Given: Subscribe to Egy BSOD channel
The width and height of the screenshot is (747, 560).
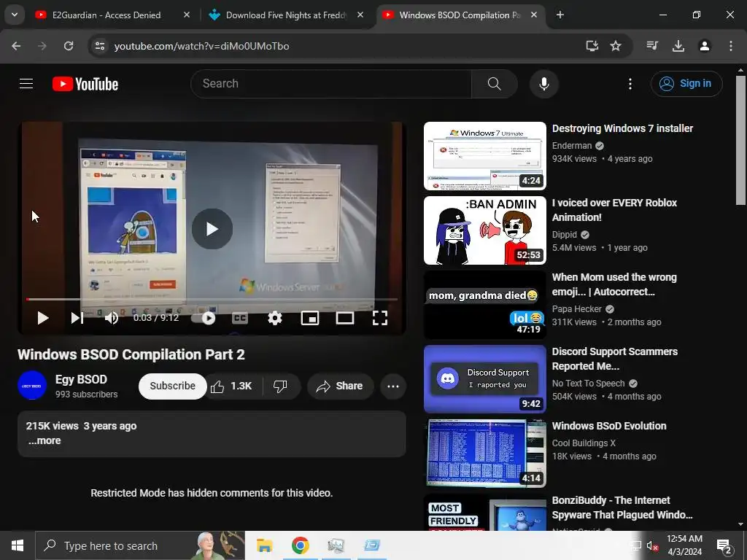Looking at the screenshot, I should (x=172, y=386).
